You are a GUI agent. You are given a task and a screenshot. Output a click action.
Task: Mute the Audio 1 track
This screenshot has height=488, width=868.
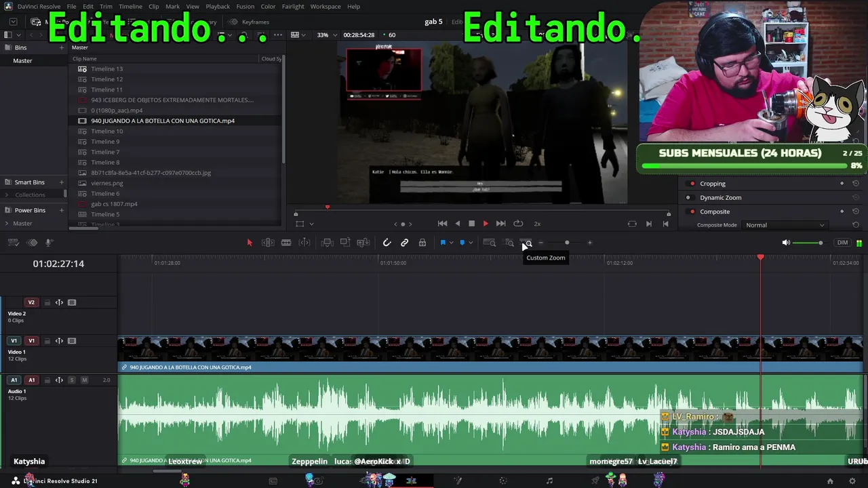[x=85, y=380]
